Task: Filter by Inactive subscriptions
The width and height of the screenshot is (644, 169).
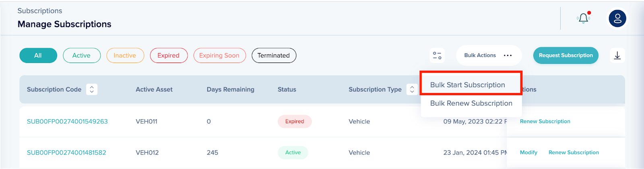Action: pos(125,55)
